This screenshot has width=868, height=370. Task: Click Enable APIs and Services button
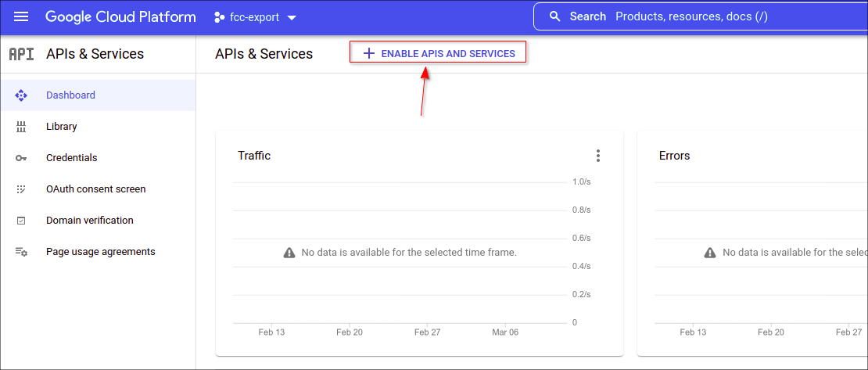tap(437, 53)
